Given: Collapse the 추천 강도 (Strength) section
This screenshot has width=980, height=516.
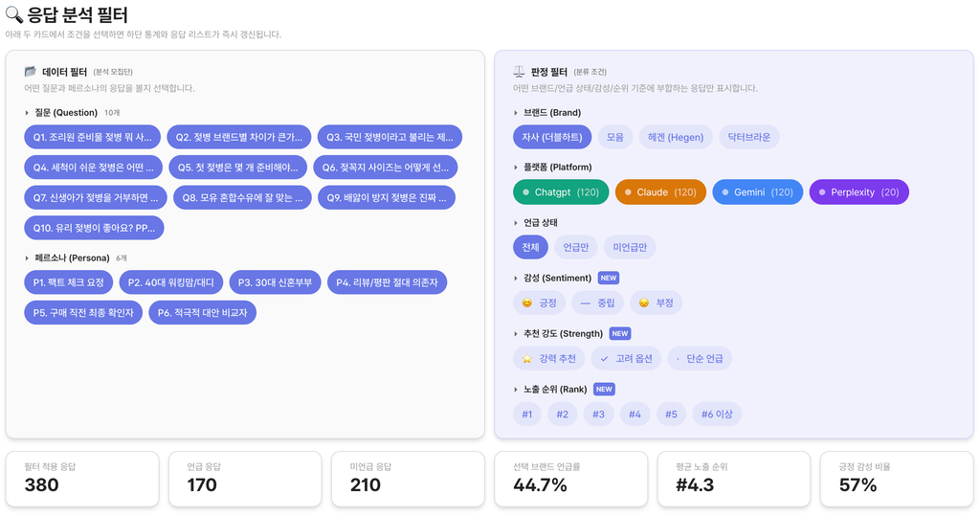Looking at the screenshot, I should click(516, 333).
